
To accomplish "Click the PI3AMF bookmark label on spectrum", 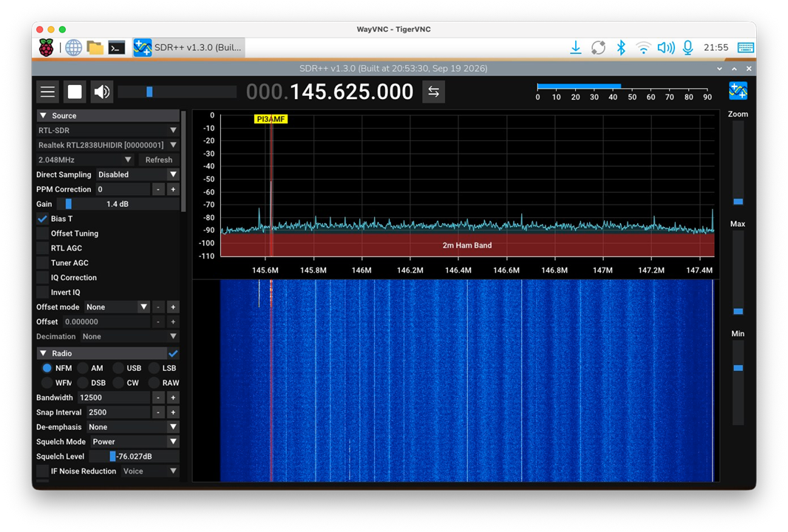I will coord(271,119).
